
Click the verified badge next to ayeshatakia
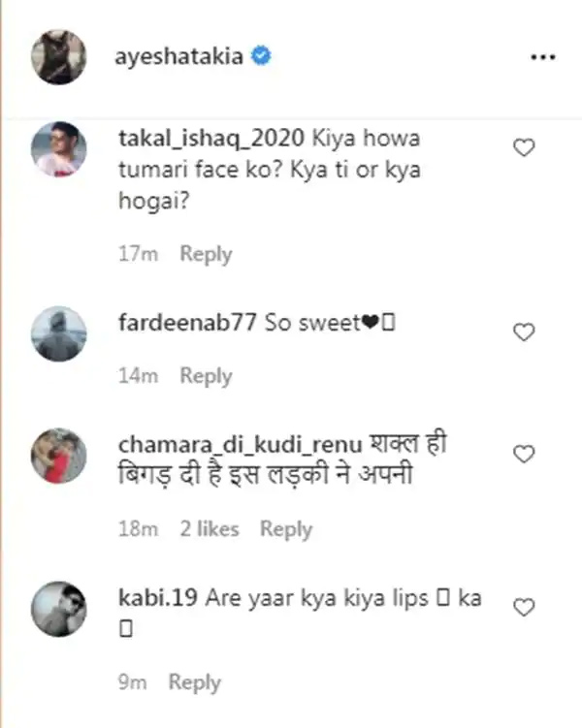coord(261,56)
